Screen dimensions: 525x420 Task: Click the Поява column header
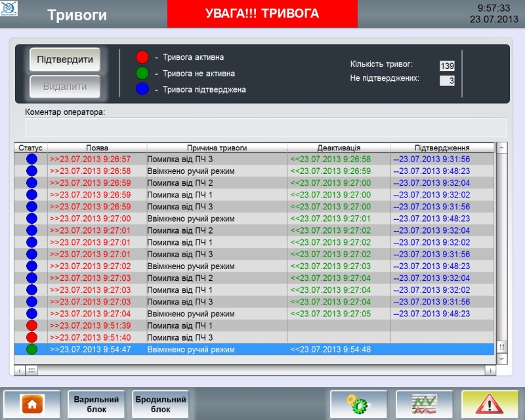[97, 148]
